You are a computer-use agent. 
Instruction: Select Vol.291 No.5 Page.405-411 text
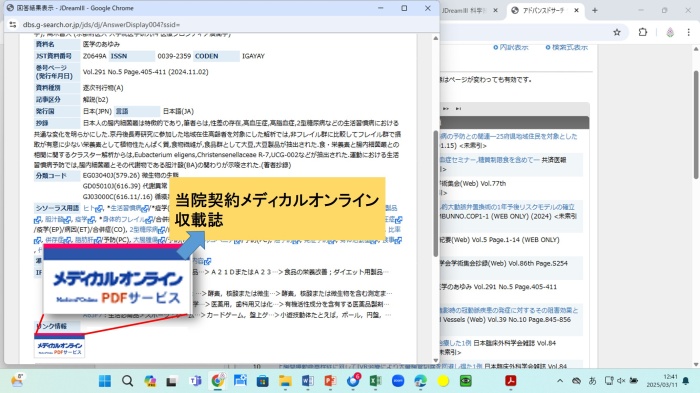pos(124,72)
